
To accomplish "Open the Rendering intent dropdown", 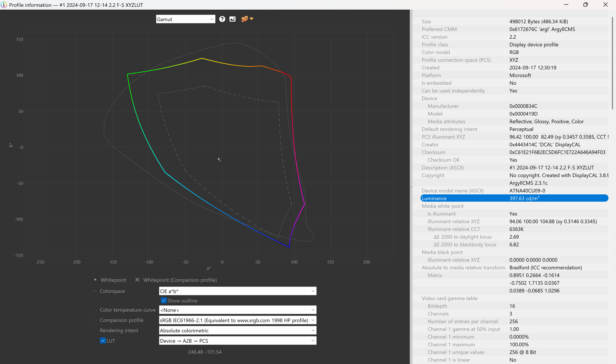I will [238, 331].
